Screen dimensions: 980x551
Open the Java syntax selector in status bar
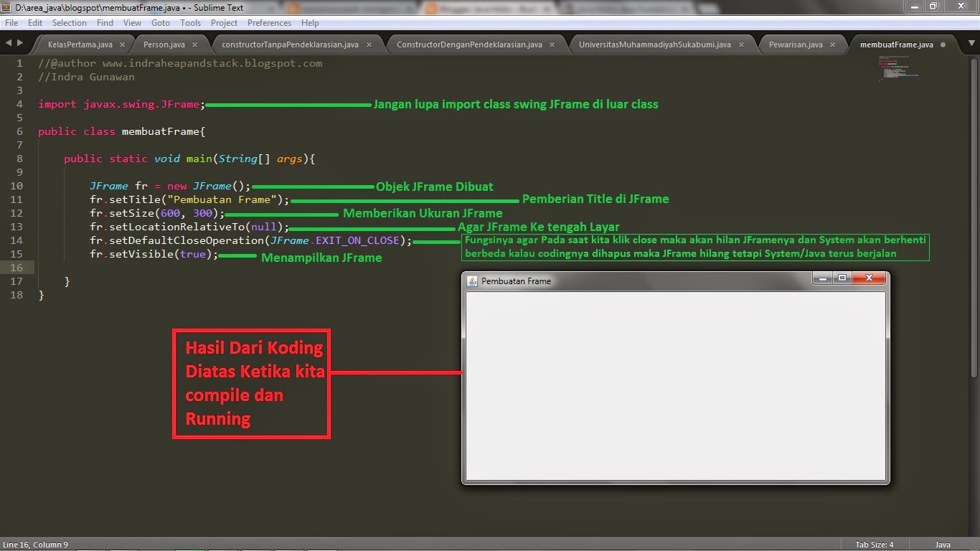click(x=943, y=545)
